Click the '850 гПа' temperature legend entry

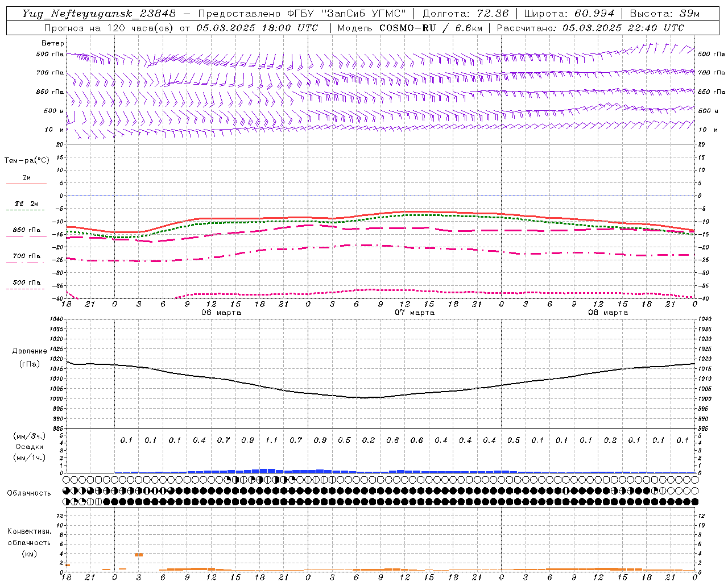tap(26, 230)
